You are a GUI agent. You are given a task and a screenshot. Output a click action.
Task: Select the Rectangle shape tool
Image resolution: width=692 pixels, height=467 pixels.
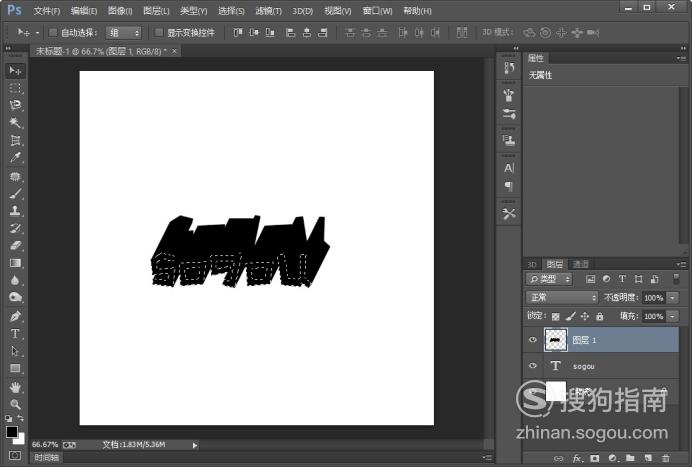pyautogui.click(x=15, y=368)
